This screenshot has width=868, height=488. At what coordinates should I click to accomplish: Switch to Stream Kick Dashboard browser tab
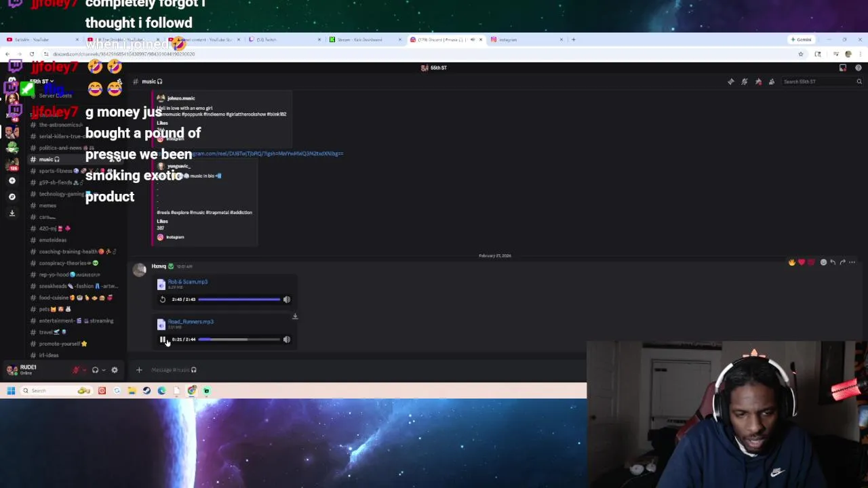click(x=364, y=39)
